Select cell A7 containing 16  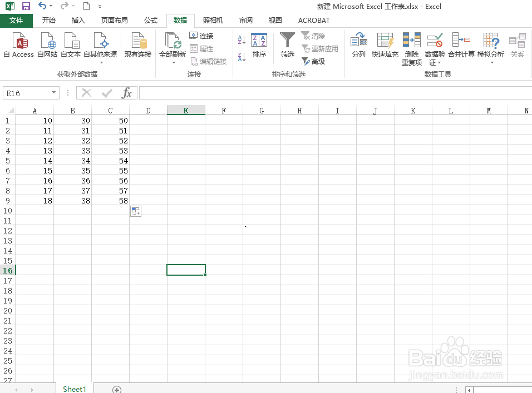[35, 181]
